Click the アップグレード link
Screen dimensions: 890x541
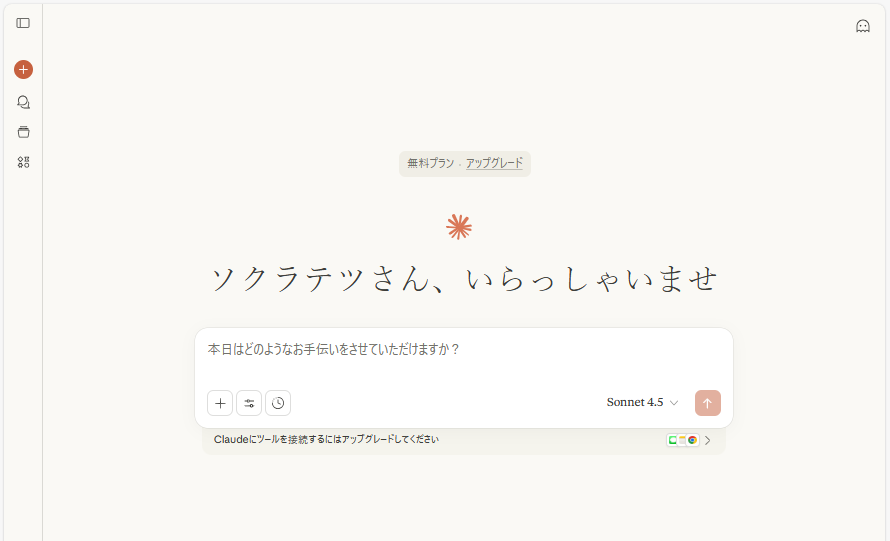pyautogui.click(x=494, y=163)
